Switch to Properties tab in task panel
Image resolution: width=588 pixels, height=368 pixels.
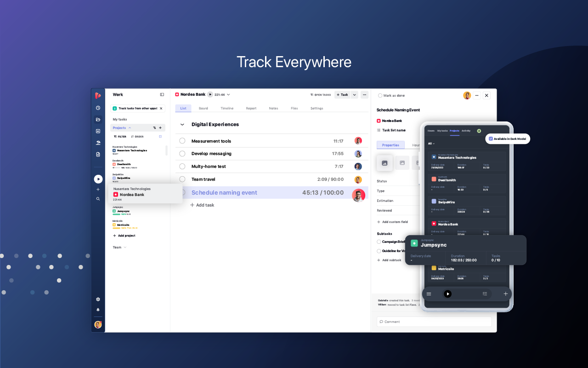click(x=390, y=145)
